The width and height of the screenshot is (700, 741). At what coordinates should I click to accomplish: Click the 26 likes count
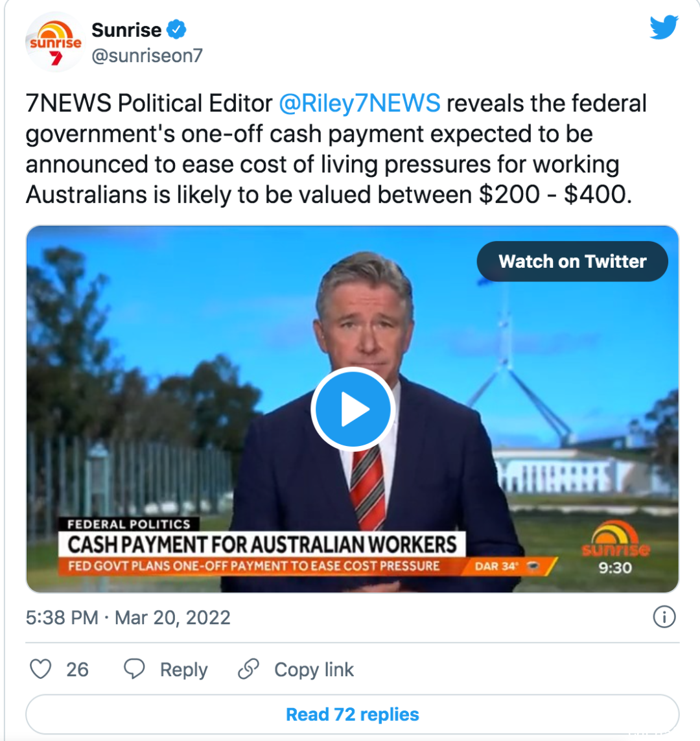coord(77,670)
